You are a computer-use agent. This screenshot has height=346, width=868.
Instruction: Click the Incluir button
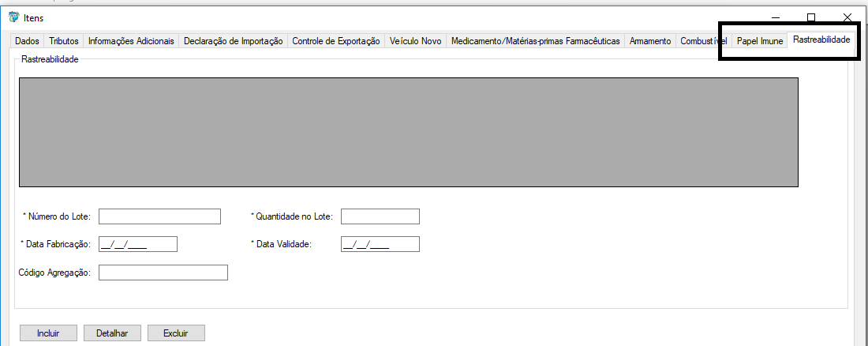48,333
